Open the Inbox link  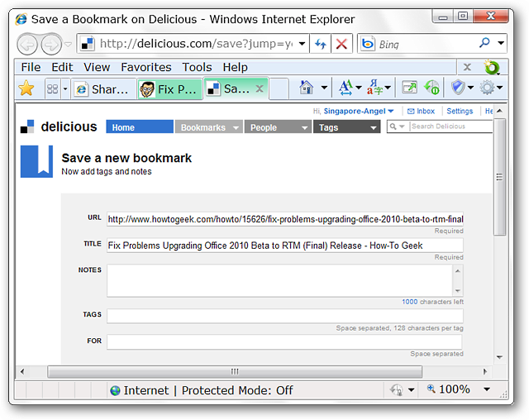pos(421,111)
